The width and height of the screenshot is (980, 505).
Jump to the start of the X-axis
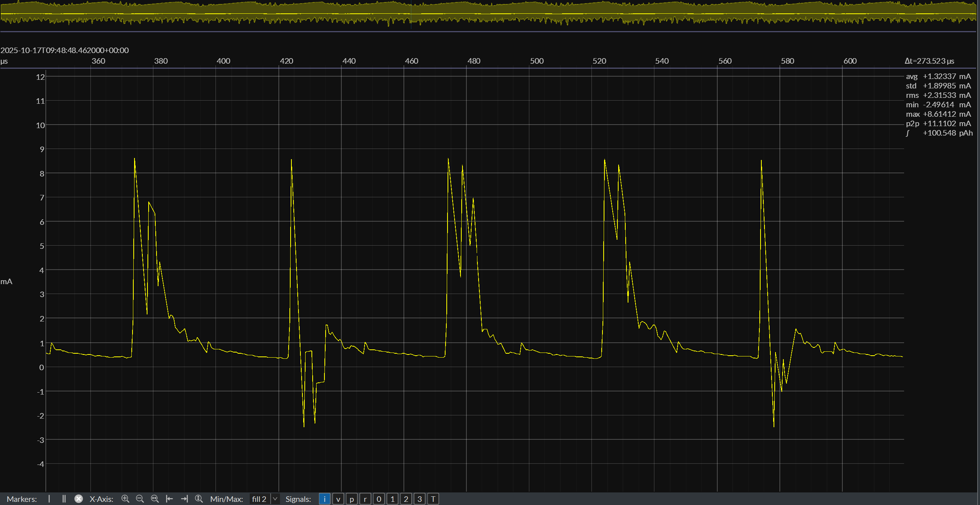[169, 499]
